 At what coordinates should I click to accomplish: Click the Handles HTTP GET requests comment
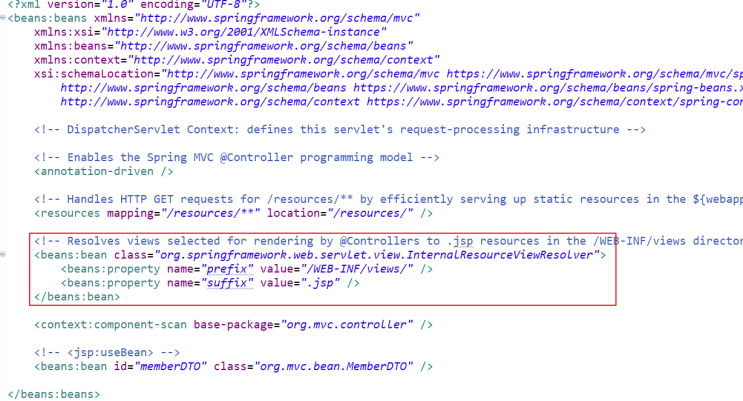coord(388,199)
